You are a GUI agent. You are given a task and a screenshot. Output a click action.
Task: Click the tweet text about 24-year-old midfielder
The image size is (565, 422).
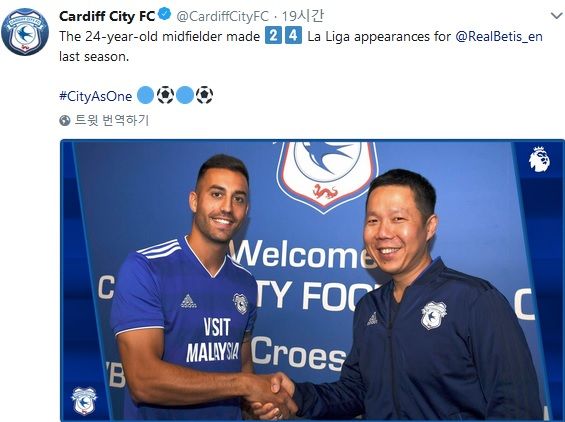(x=301, y=46)
